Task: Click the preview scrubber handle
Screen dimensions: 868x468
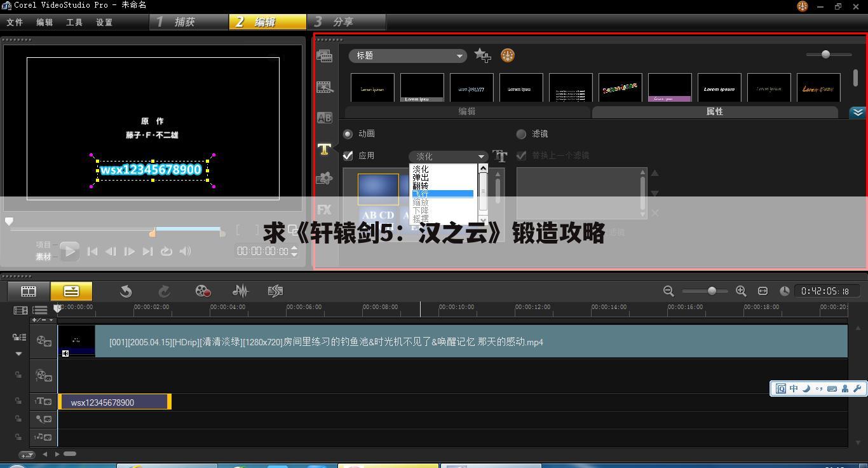Action: (9, 221)
